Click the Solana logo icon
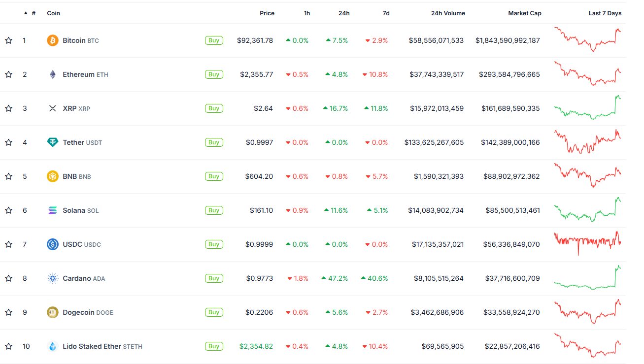The width and height of the screenshot is (644, 364). pyautogui.click(x=53, y=210)
